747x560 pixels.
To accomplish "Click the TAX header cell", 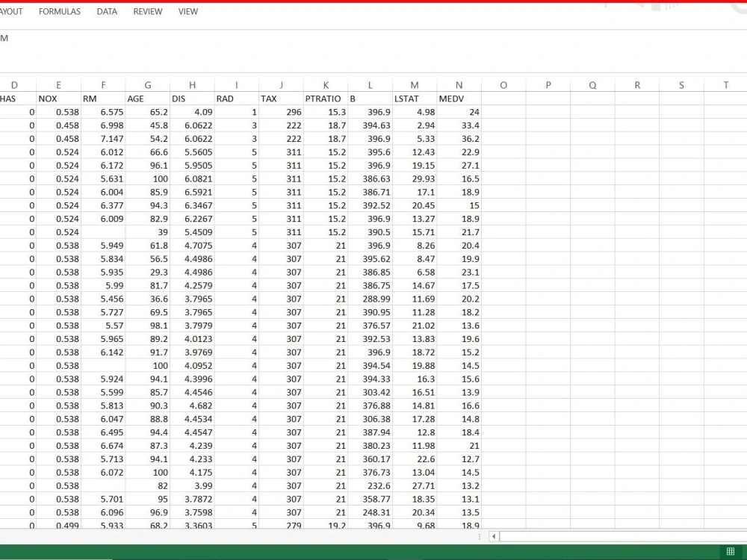I will pos(281,99).
